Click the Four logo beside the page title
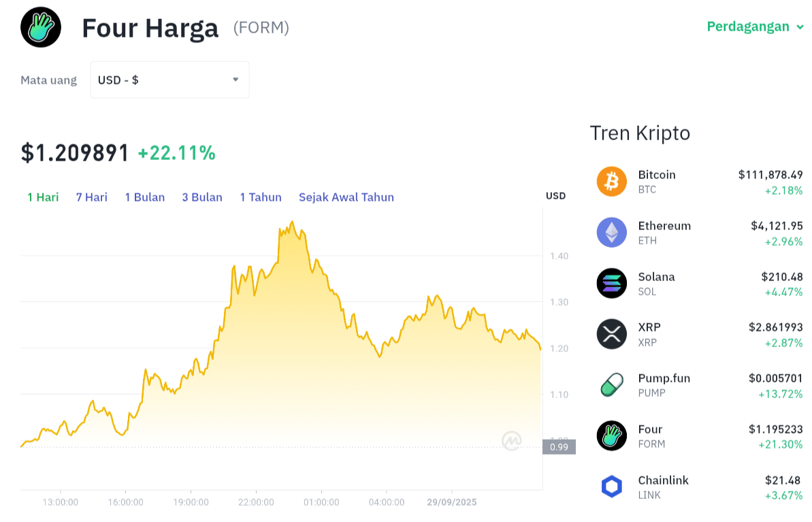 point(41,27)
